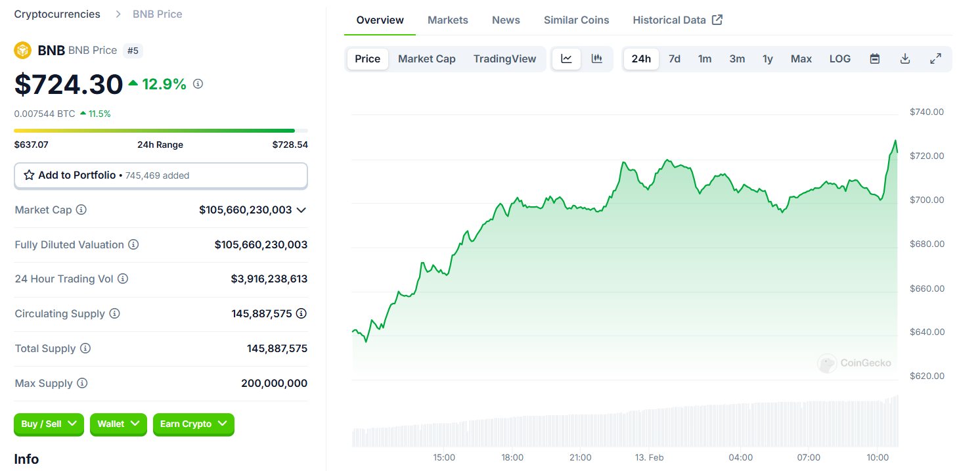Click the Max Supply info icon
Screen dimensions: 980x471
point(82,383)
